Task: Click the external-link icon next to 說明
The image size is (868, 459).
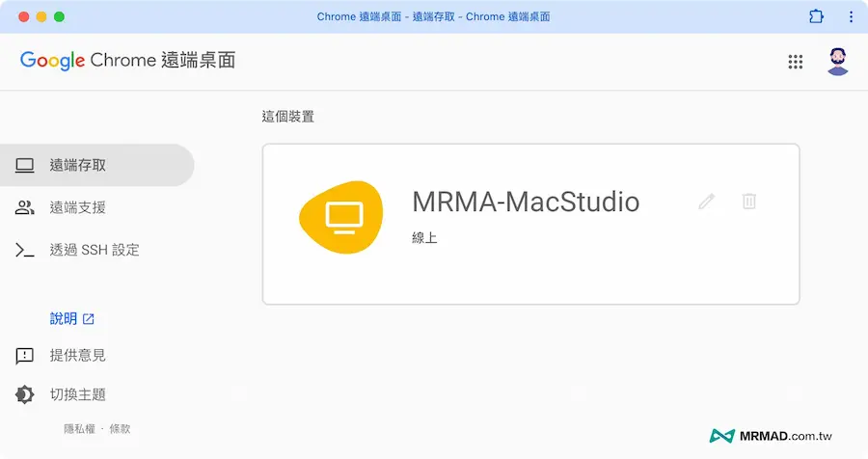Action: tap(89, 319)
